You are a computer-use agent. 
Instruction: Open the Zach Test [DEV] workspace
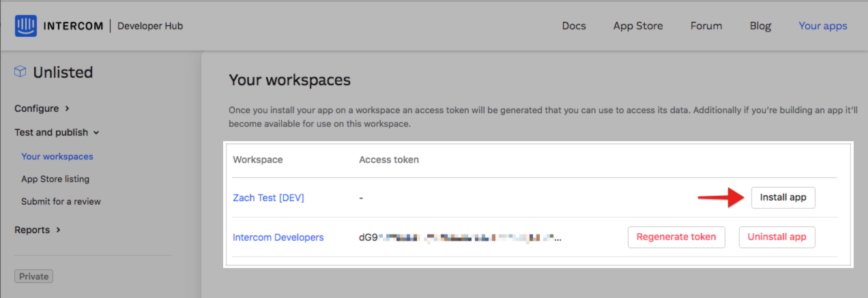[268, 198]
